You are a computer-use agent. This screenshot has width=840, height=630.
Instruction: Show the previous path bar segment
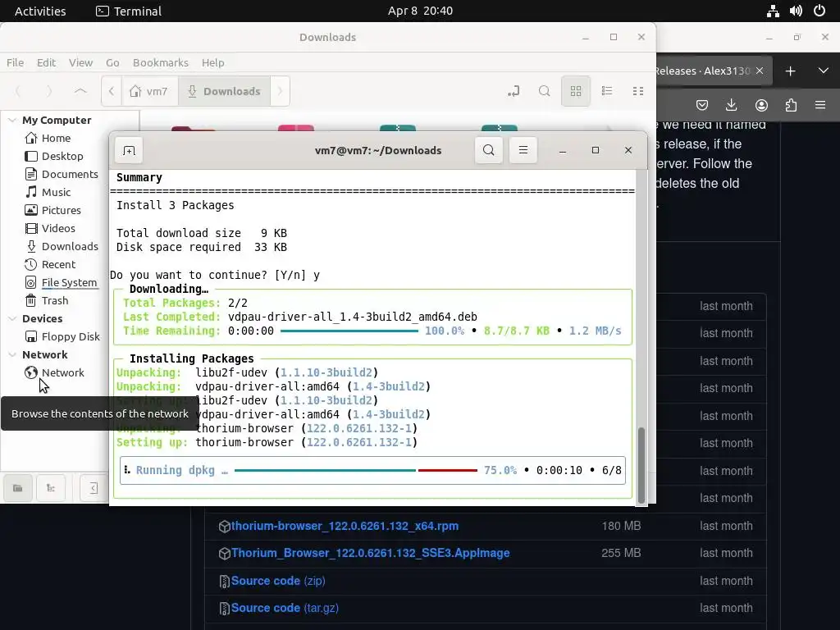click(x=112, y=91)
